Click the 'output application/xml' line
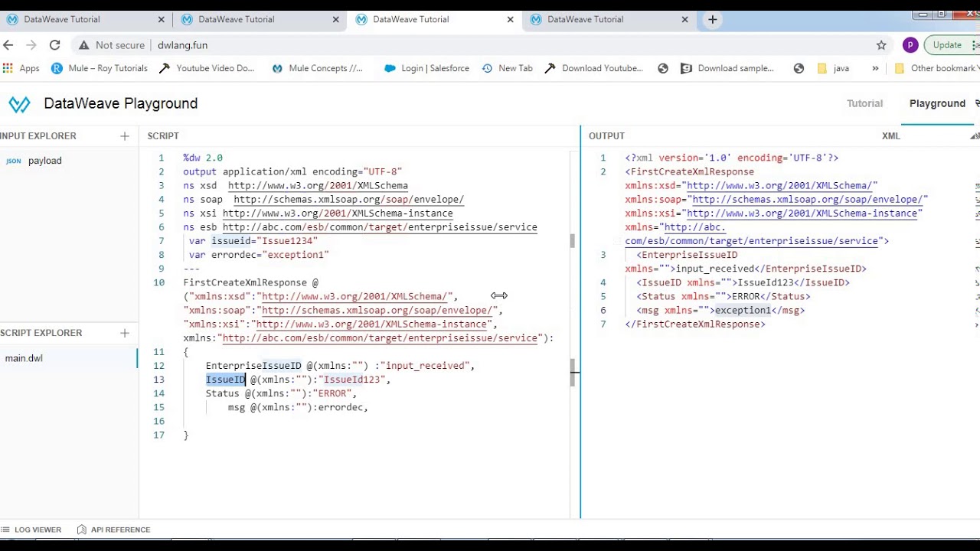This screenshot has width=980, height=551. [x=292, y=172]
